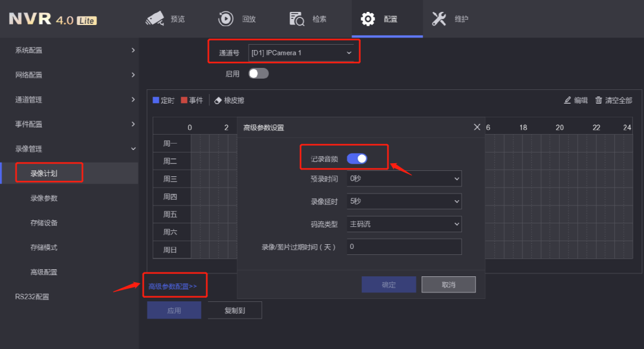
Task: Click the 编辑 pencil icon
Action: [x=568, y=100]
